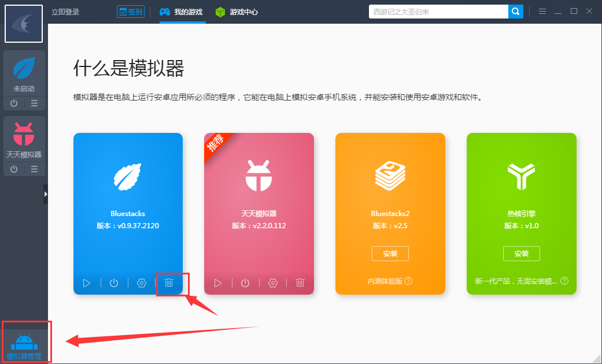Open 天天模拟器 card settings gear
Image resolution: width=602 pixels, height=364 pixels.
pyautogui.click(x=273, y=283)
